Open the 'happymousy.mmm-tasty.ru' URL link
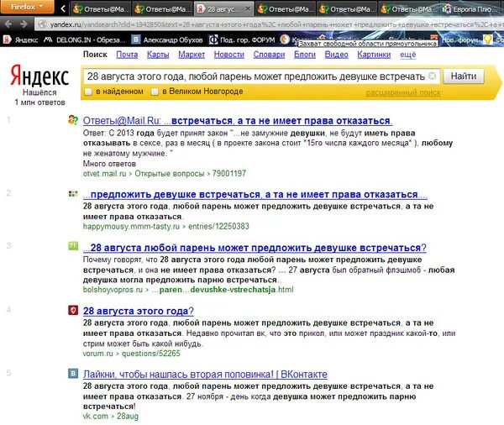Screen dimensions: 504x425 click(x=131, y=226)
